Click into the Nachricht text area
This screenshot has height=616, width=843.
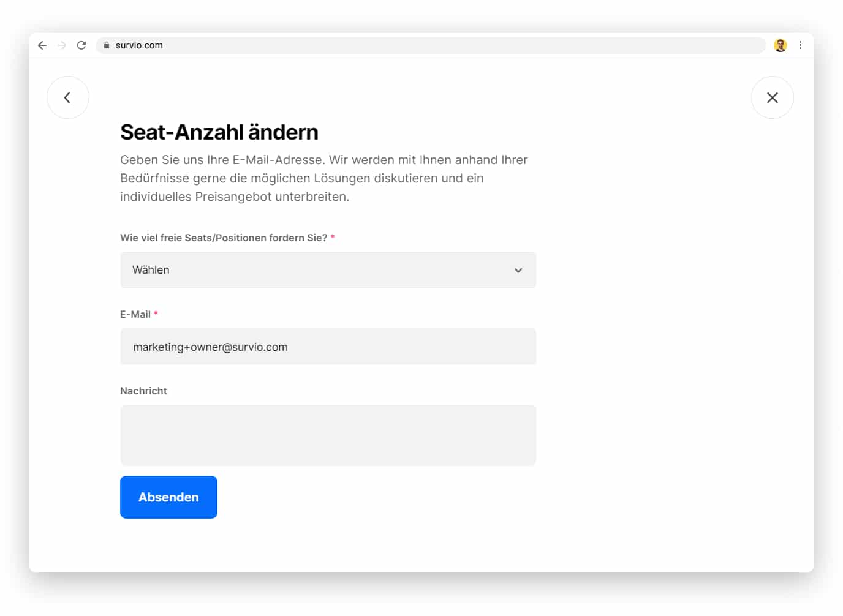[328, 435]
